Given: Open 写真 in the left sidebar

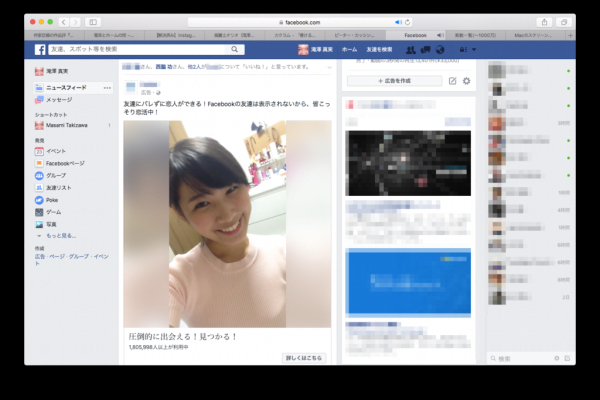Looking at the screenshot, I should coord(39,225).
